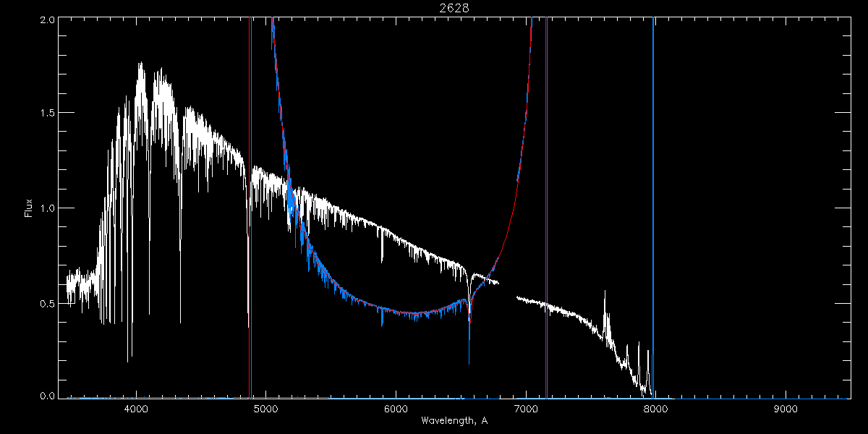Click the white spectrum's highest peak near 4000

pos(140,64)
